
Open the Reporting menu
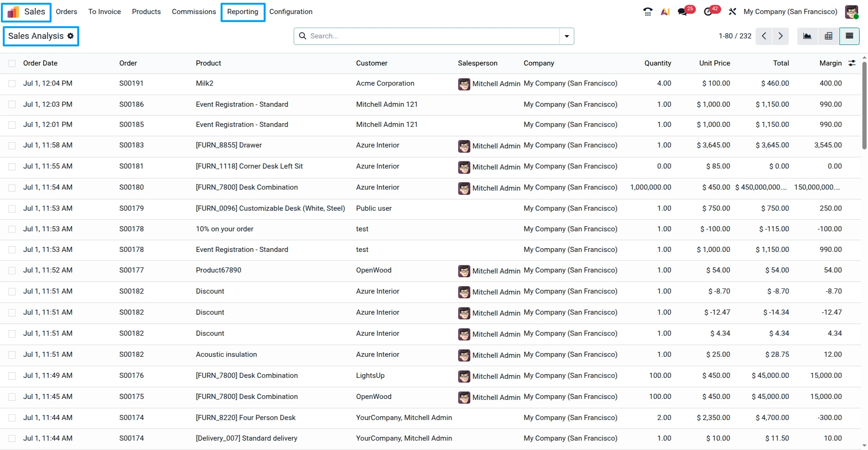click(243, 12)
